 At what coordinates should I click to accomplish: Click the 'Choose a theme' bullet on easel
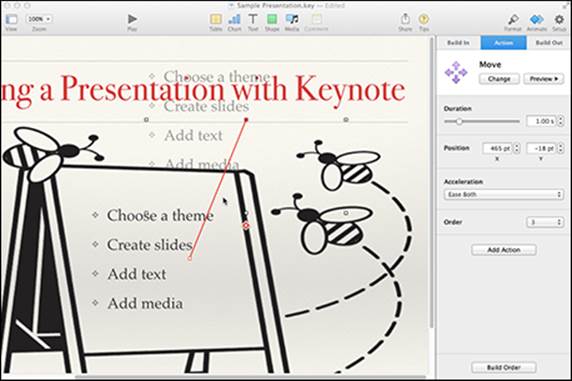pos(160,215)
